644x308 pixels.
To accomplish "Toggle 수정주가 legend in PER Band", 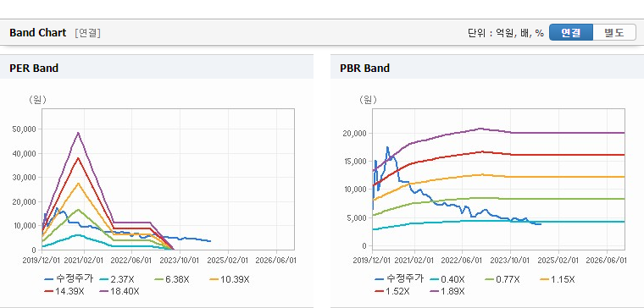I will [69, 279].
